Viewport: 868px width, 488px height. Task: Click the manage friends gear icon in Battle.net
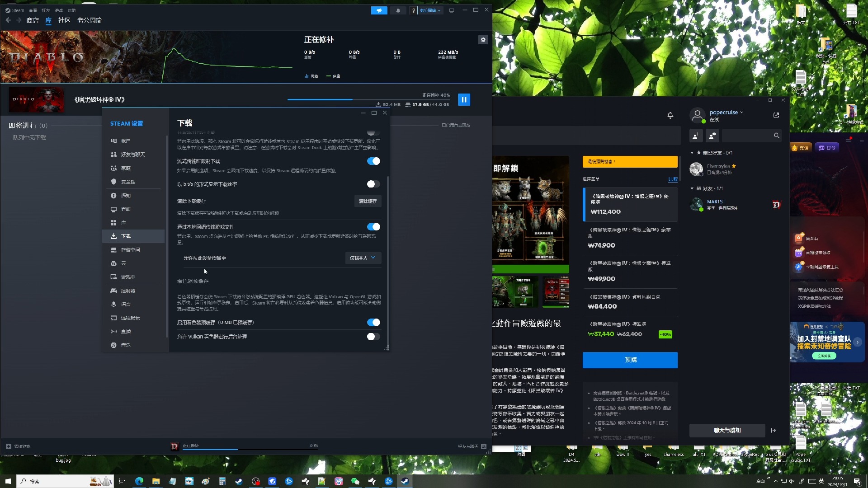712,135
